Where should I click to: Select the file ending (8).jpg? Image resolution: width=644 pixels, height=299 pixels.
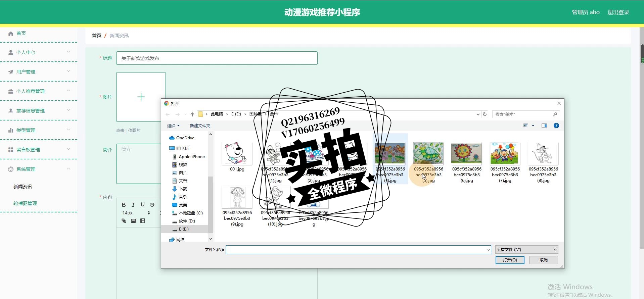coord(543,159)
